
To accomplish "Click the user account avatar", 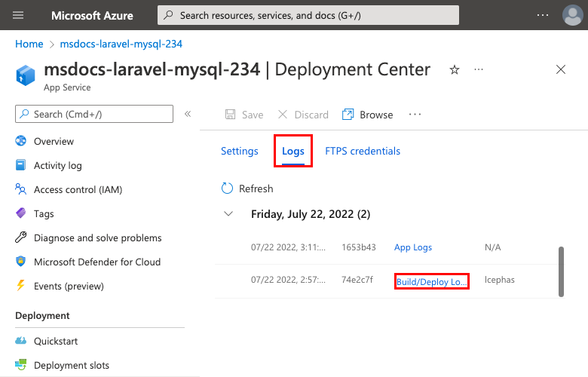I will pos(572,15).
